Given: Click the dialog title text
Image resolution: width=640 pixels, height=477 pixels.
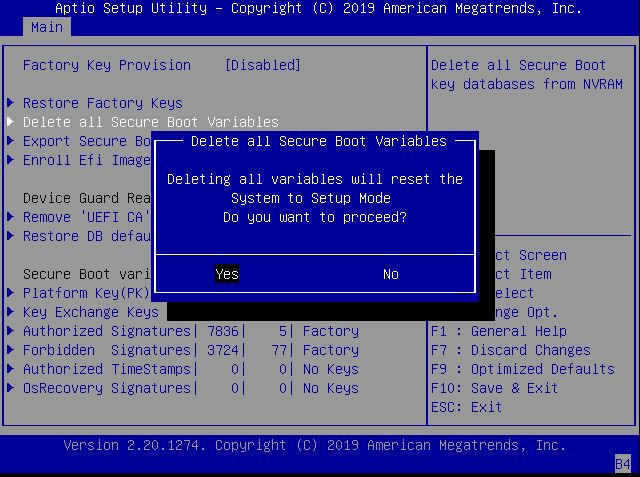Looking at the screenshot, I should point(319,141).
